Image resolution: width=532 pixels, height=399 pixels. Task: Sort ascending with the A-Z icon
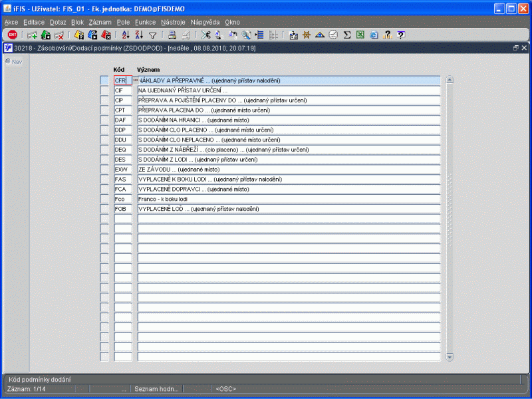(x=126, y=35)
